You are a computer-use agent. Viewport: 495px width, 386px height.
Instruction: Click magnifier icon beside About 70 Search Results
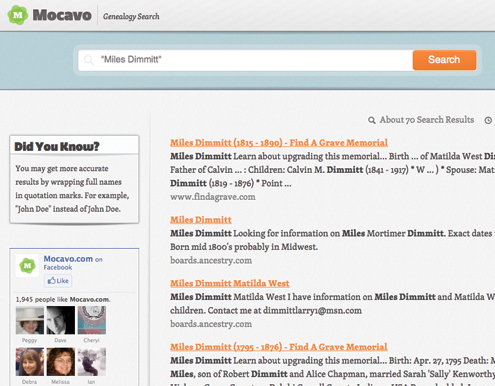(372, 120)
